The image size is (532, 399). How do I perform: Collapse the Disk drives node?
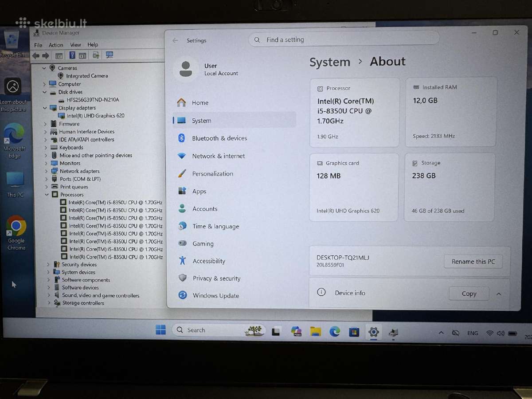click(x=44, y=92)
